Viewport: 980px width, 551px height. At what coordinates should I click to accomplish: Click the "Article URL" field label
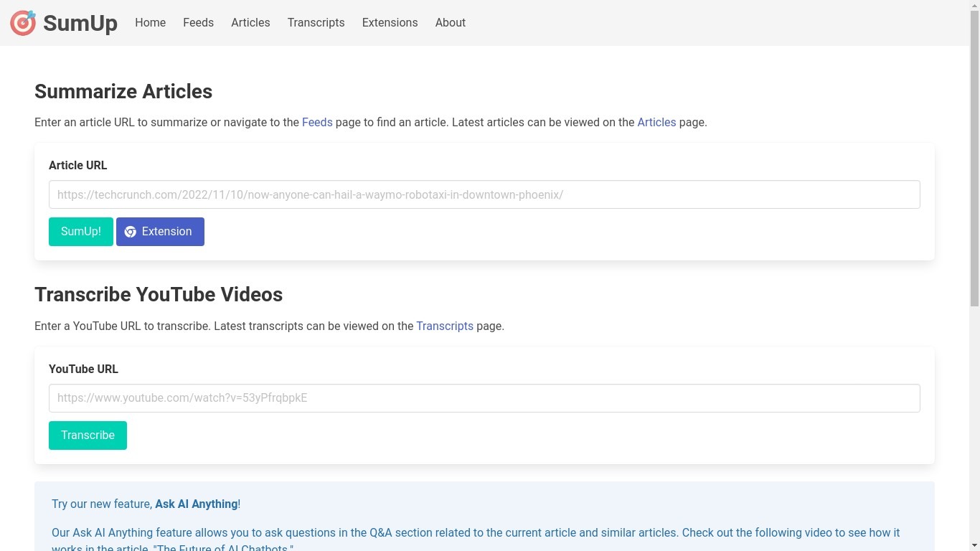[77, 166]
